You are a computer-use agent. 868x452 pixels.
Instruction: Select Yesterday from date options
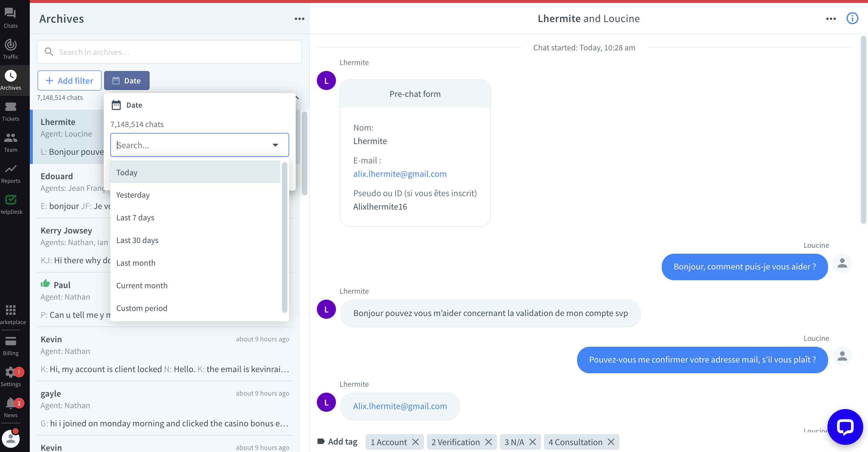pyautogui.click(x=195, y=194)
